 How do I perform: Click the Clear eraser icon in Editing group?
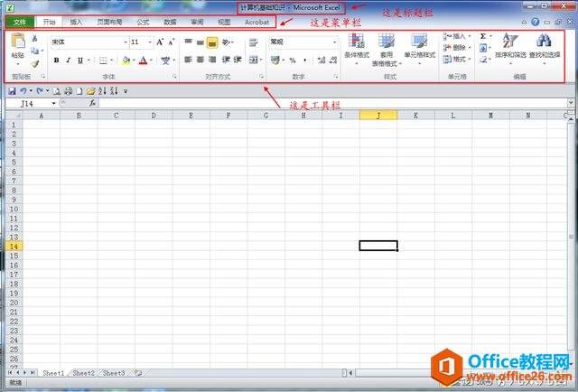coord(483,60)
